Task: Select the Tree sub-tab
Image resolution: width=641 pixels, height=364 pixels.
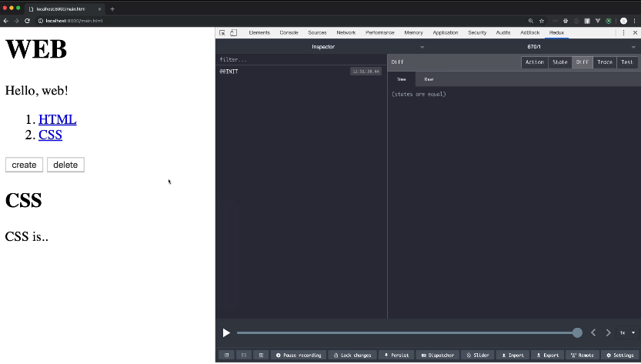Action: click(x=402, y=79)
